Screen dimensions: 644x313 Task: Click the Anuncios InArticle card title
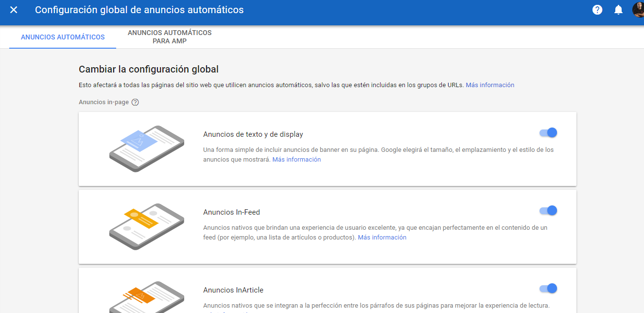pyautogui.click(x=233, y=290)
